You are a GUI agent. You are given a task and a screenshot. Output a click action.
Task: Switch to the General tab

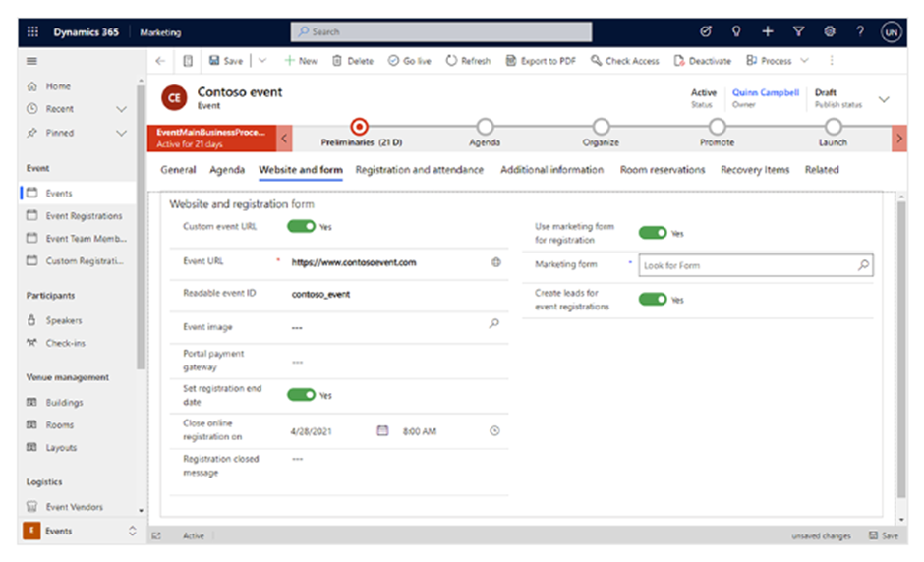coord(178,170)
